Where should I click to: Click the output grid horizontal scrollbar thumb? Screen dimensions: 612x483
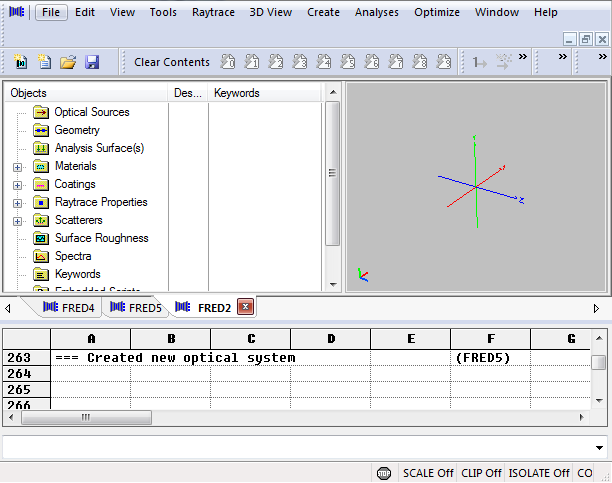tap(86, 418)
